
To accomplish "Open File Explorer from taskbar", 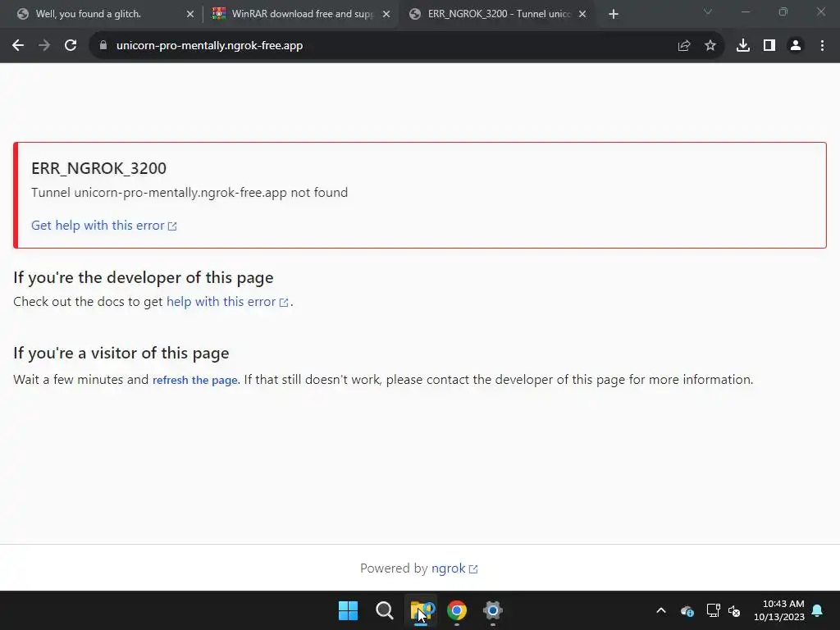I will click(x=421, y=610).
